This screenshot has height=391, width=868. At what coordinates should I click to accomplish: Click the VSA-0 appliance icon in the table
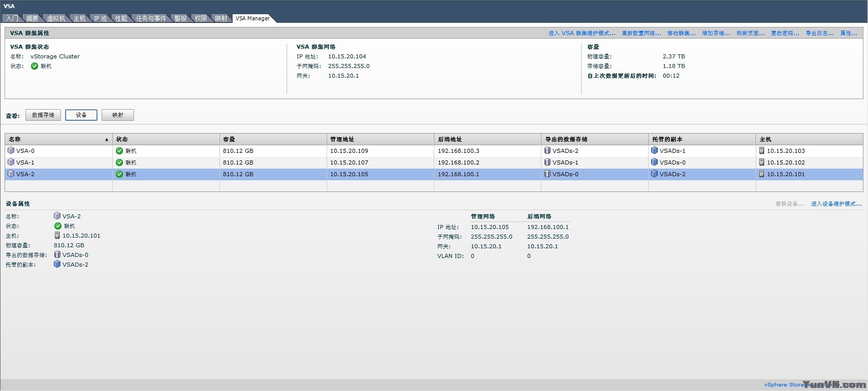tap(11, 151)
